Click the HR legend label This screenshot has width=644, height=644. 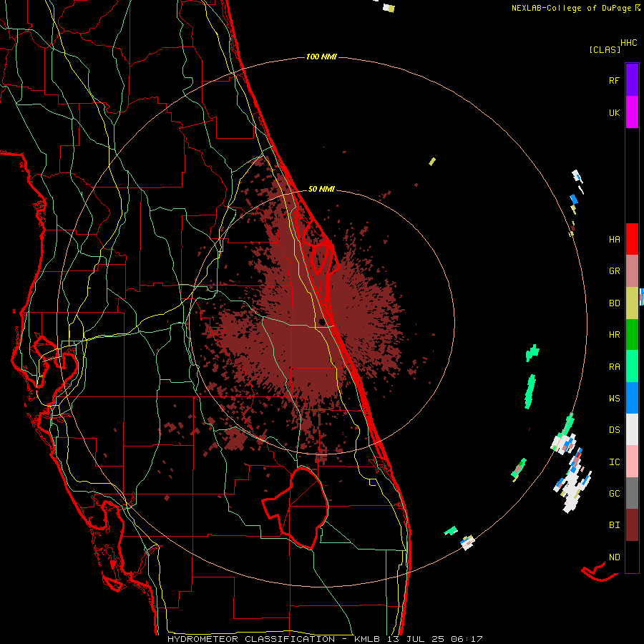pyautogui.click(x=614, y=335)
